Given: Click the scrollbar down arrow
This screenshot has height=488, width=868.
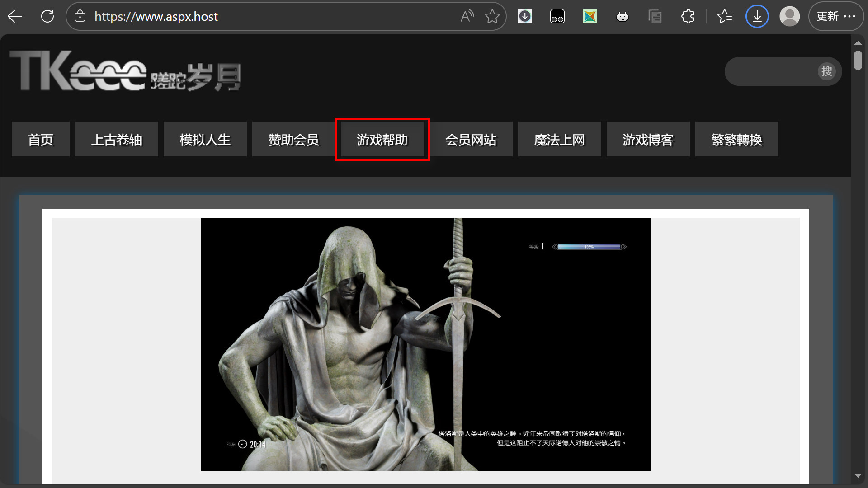Looking at the screenshot, I should click(858, 476).
